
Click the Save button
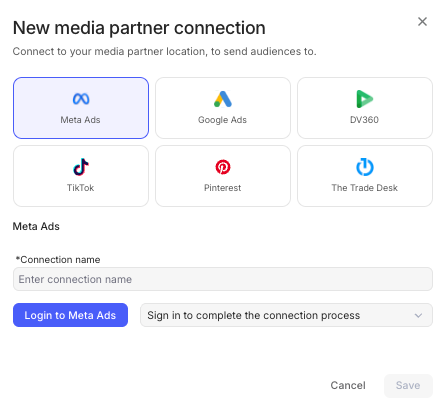(x=408, y=386)
